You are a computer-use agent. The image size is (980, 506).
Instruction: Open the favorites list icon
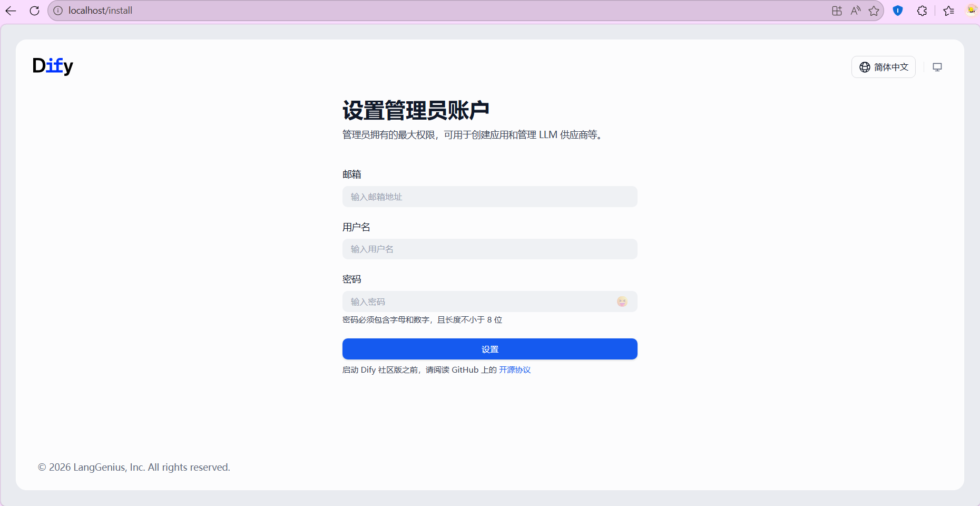pos(949,11)
